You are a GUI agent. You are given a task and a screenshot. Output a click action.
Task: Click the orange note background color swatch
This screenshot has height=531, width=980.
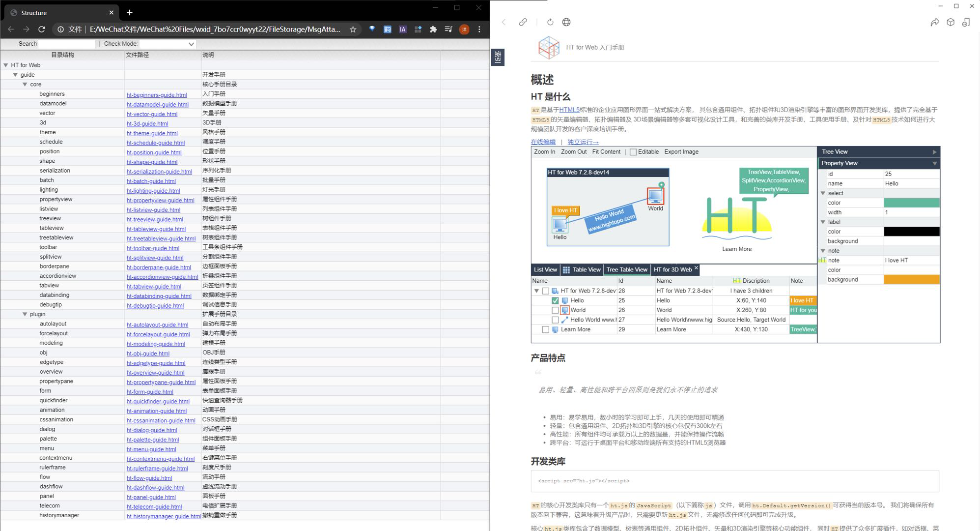click(911, 280)
